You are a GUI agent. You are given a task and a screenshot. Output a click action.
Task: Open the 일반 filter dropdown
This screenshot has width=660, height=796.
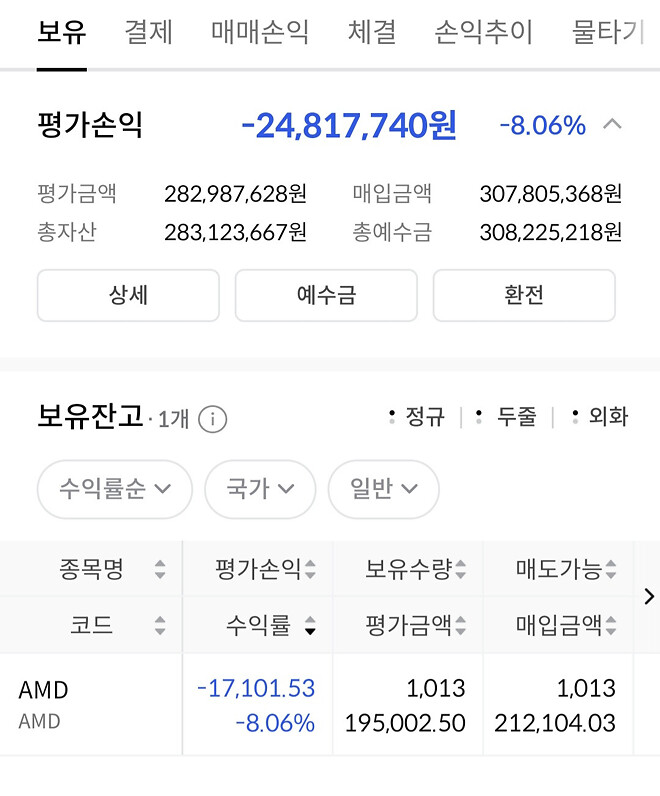383,489
